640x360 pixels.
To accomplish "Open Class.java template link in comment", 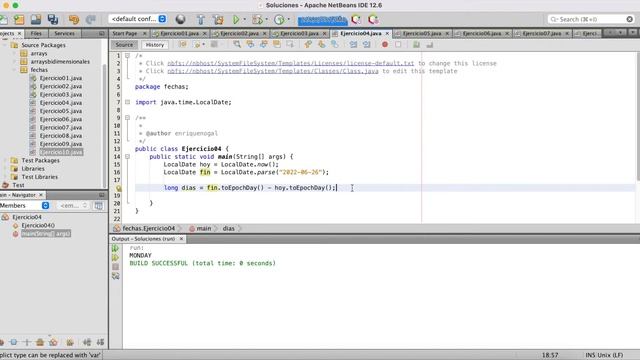I will pyautogui.click(x=273, y=71).
